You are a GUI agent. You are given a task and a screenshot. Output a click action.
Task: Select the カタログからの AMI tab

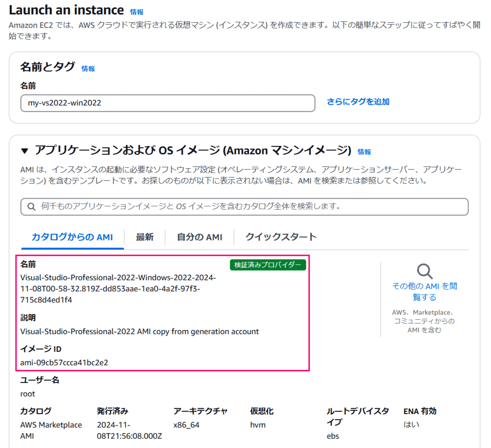coord(72,237)
